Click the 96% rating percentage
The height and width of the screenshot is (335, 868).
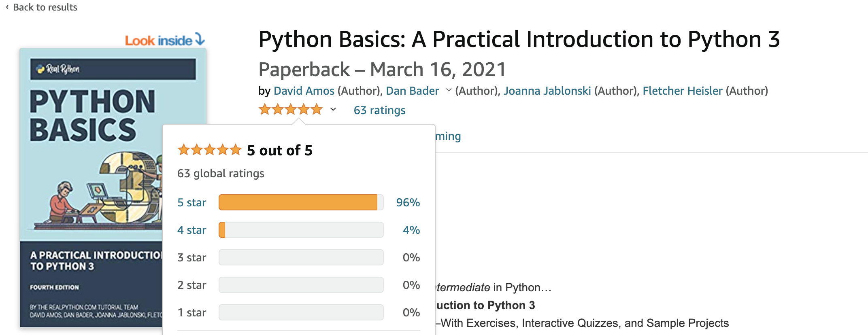point(409,202)
